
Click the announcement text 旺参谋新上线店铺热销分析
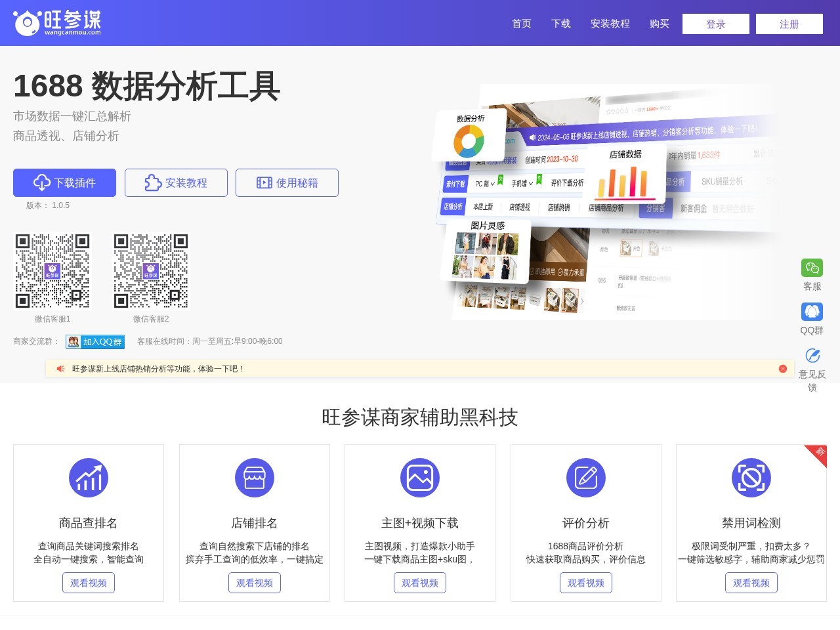(157, 369)
